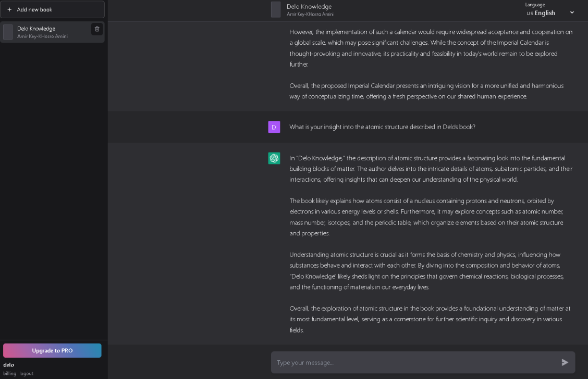Click the purple D user avatar
The width and height of the screenshot is (588, 379).
[x=274, y=127]
